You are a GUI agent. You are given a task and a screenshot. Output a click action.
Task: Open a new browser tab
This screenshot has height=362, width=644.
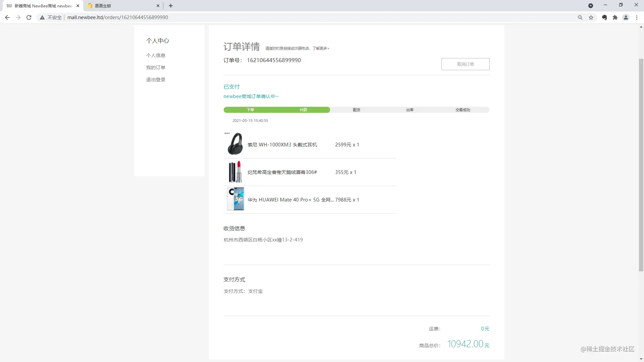[x=171, y=6]
